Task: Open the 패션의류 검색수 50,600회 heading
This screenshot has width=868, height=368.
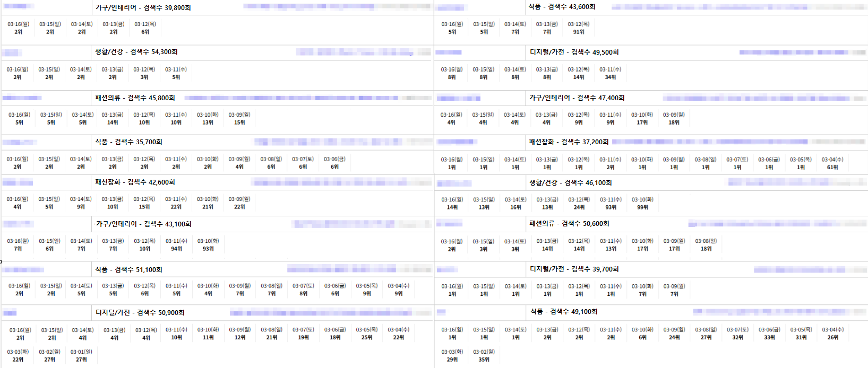Action: pos(569,223)
